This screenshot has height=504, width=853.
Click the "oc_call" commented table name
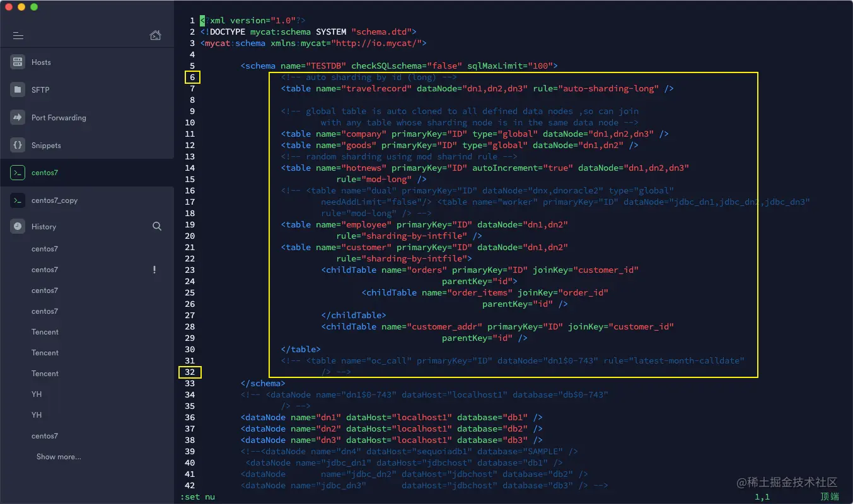[389, 360]
